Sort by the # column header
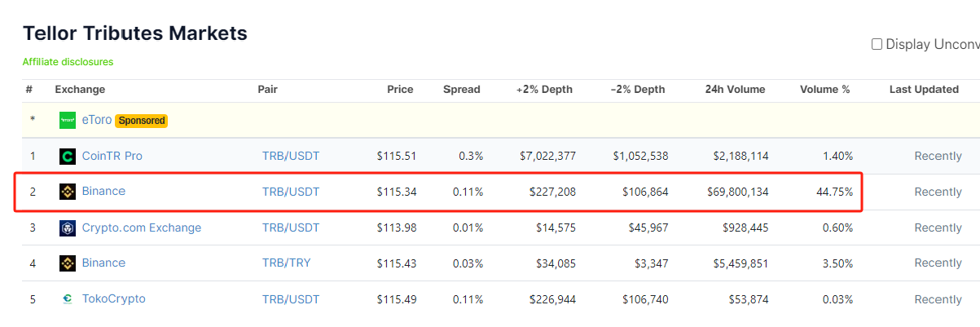 point(29,90)
